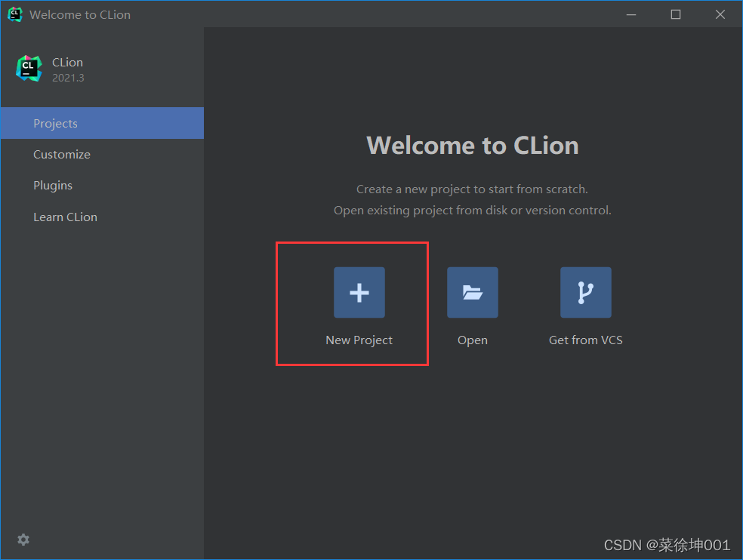Click the Open label
Viewport: 743px width, 560px height.
click(x=473, y=340)
